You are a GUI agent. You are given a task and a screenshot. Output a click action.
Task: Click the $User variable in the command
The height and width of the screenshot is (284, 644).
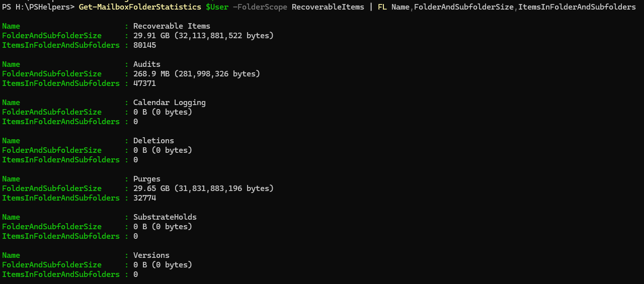217,7
